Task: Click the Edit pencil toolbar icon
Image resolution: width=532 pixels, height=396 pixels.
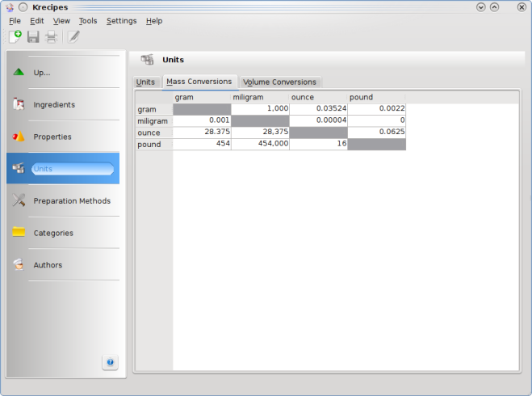Action: pos(73,36)
